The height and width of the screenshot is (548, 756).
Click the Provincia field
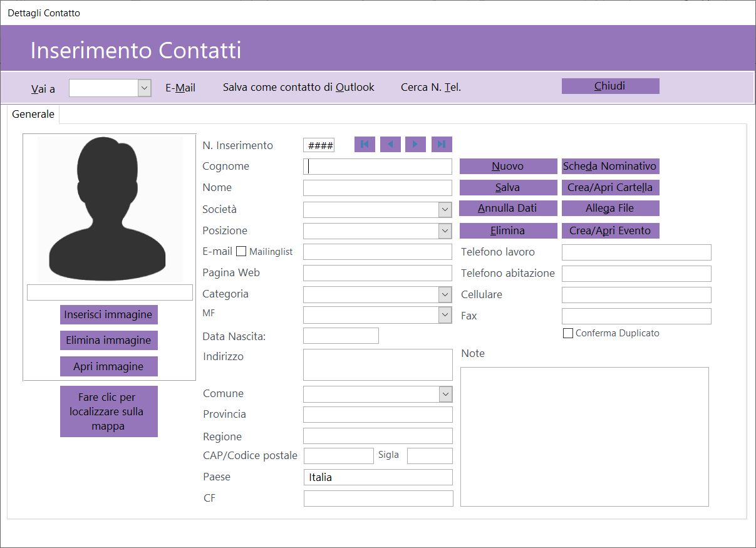pyautogui.click(x=378, y=415)
